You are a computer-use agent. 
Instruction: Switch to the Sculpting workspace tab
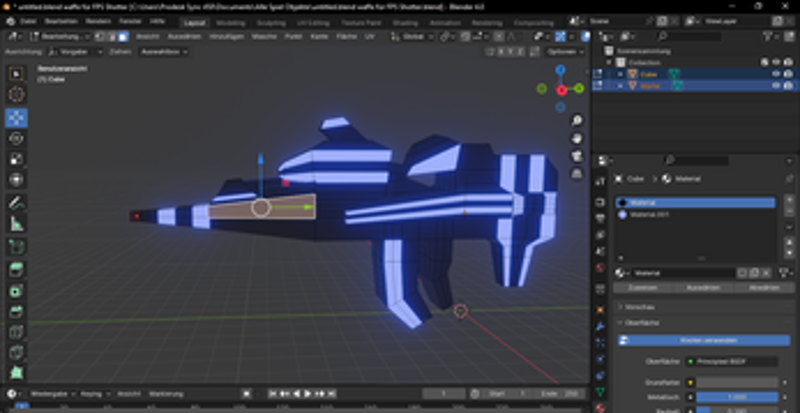point(271,22)
